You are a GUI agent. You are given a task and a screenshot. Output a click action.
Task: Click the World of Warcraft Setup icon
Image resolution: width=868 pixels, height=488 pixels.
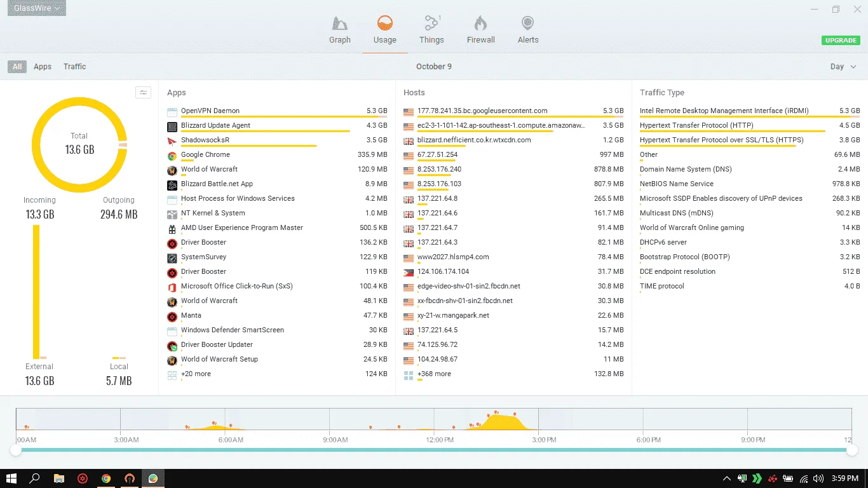(x=172, y=360)
